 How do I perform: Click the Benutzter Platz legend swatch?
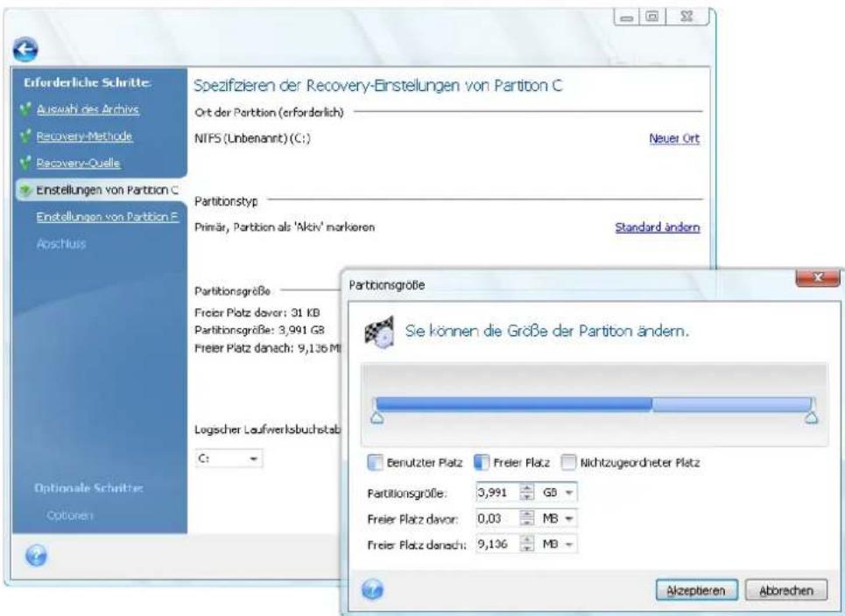pyautogui.click(x=375, y=463)
